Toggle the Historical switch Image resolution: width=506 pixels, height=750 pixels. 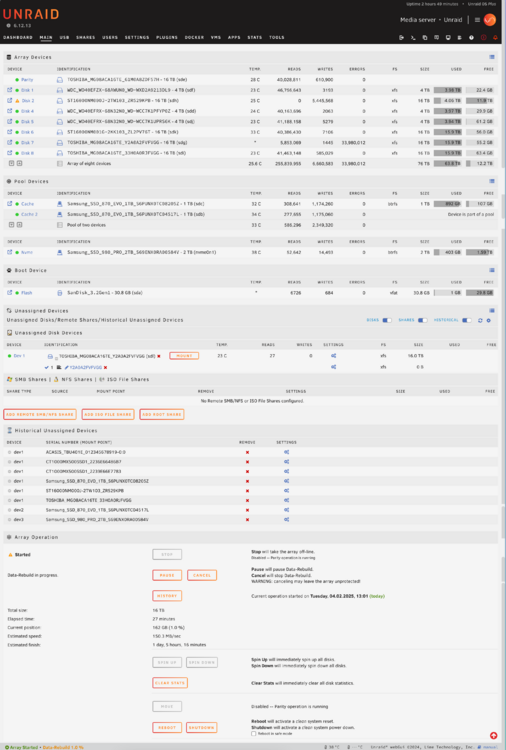click(x=467, y=320)
